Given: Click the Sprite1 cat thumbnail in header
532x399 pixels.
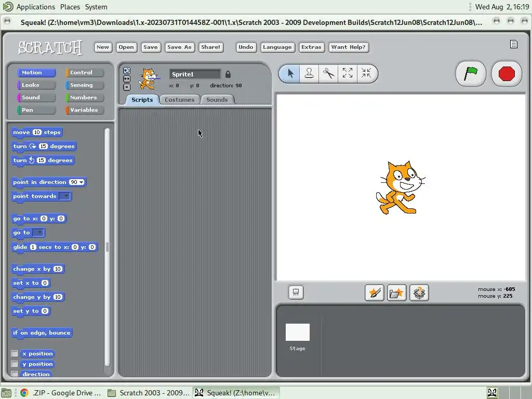Looking at the screenshot, I should [x=149, y=79].
